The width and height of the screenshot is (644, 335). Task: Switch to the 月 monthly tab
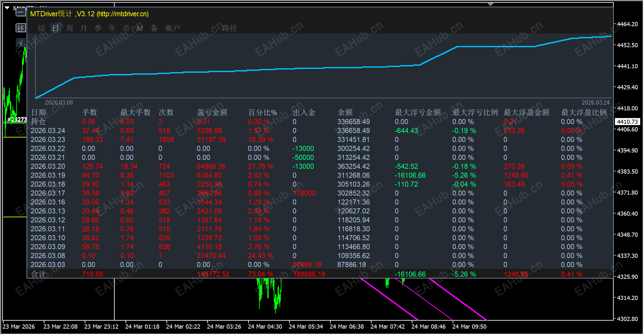84,28
